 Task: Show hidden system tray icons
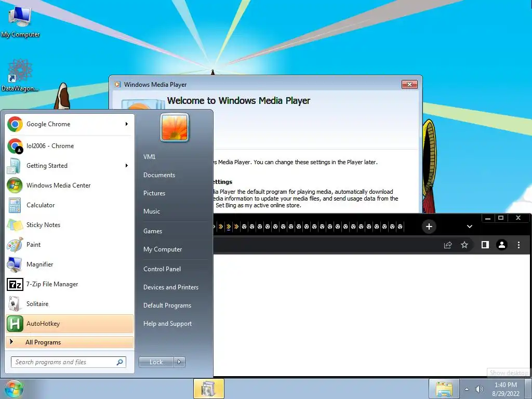(x=467, y=389)
